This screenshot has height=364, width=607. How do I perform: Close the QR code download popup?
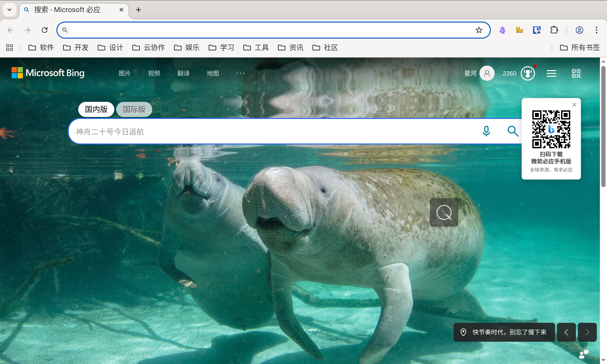[574, 105]
